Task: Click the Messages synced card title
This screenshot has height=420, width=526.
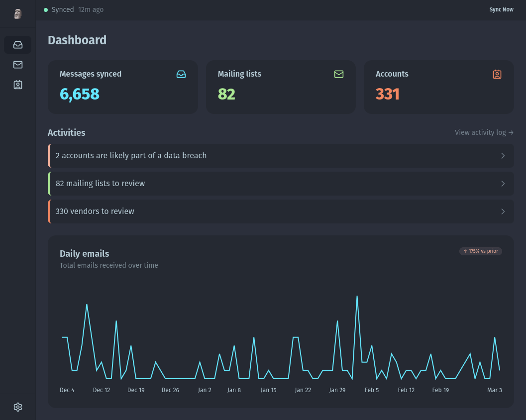Action: (91, 74)
